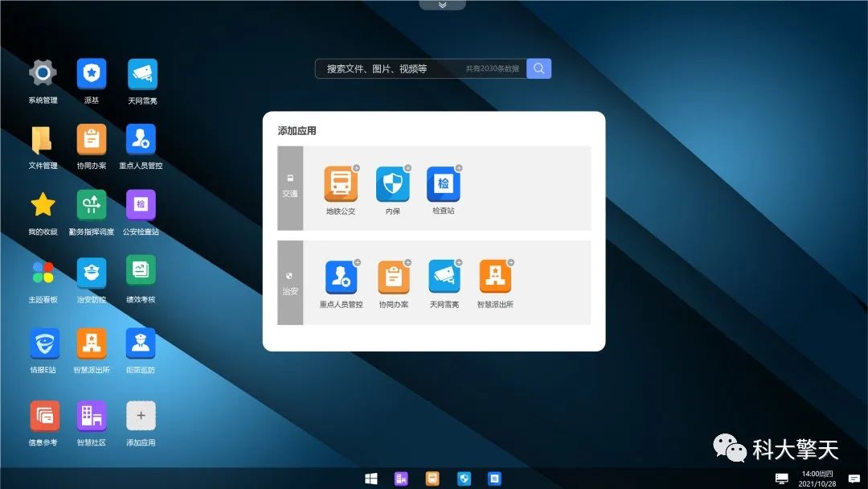
Task: Click the blue magnifier search button
Action: (x=538, y=68)
